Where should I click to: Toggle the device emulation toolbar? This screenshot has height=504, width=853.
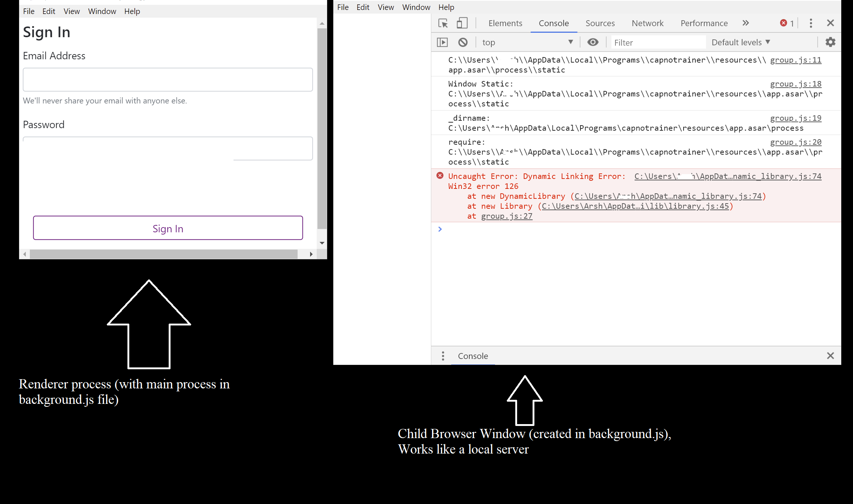(x=463, y=23)
